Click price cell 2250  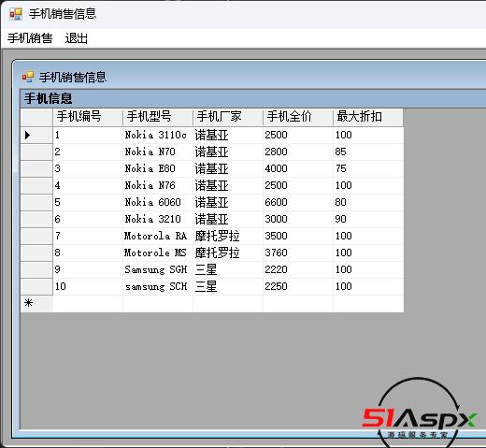[298, 286]
